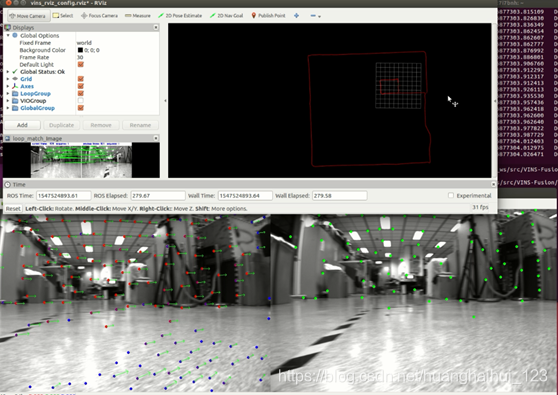Collapse left panel via splitter arrow
Image resolution: width=558 pixels, height=395 pixels.
165,101
